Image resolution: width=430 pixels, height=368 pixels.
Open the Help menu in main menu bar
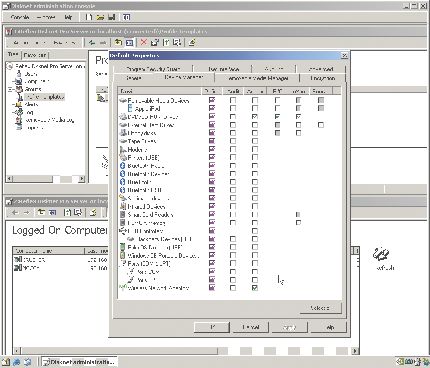[x=68, y=17]
